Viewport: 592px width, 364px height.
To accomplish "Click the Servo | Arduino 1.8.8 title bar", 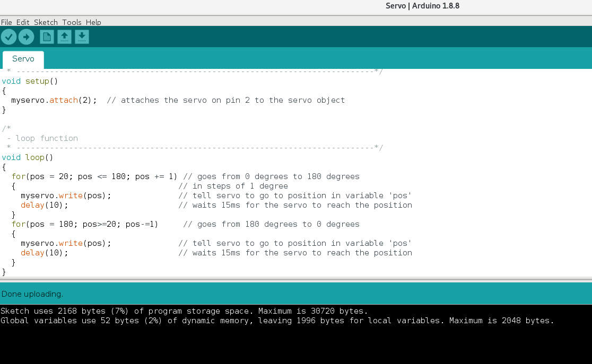I will (421, 6).
